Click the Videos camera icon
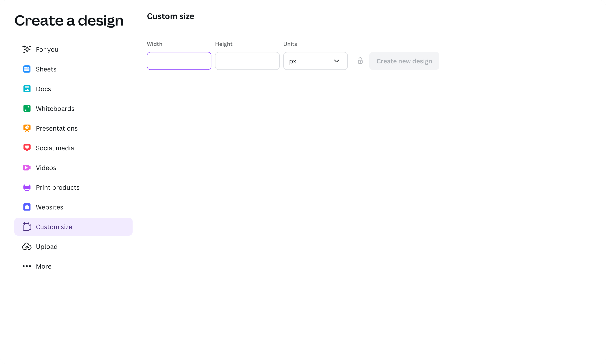606x364 pixels. click(27, 168)
